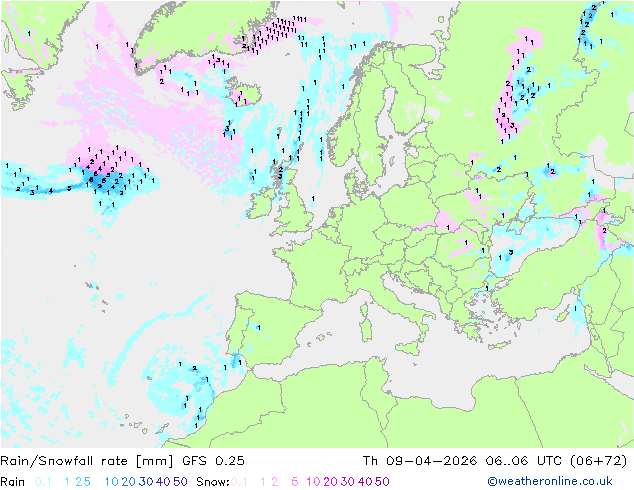Screen dimensions: 634x490
Task: Click the snow legend value 5
Action: click(x=294, y=482)
